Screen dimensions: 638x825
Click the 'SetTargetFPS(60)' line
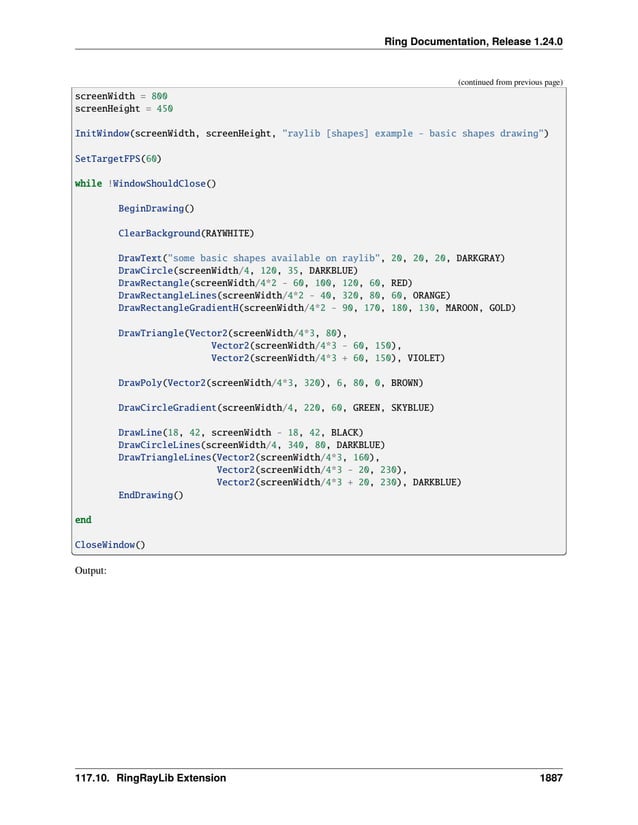[118, 158]
